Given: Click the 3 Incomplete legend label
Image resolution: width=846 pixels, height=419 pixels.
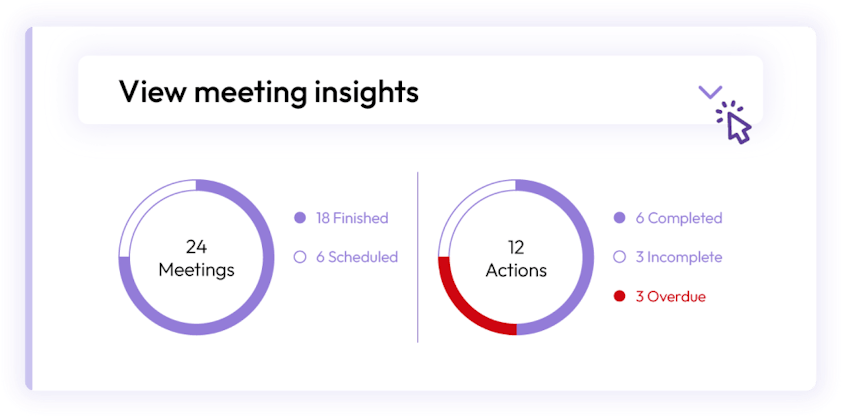Looking at the screenshot, I should pos(679,257).
